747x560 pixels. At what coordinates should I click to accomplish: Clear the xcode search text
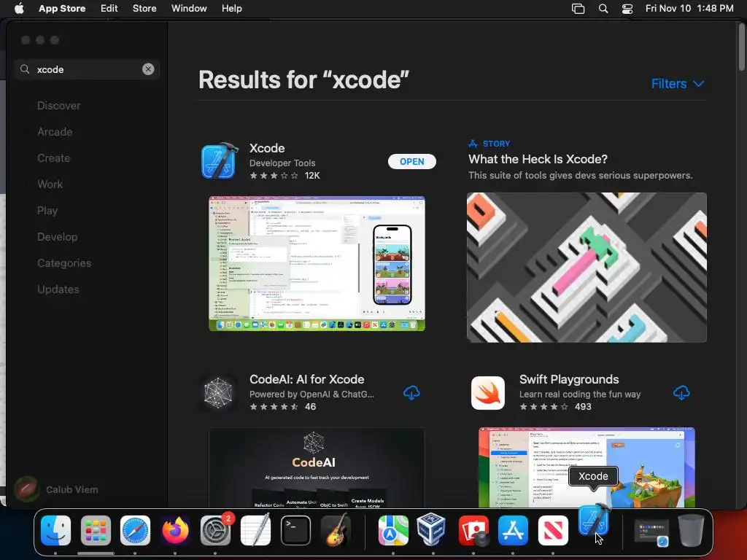(x=148, y=69)
